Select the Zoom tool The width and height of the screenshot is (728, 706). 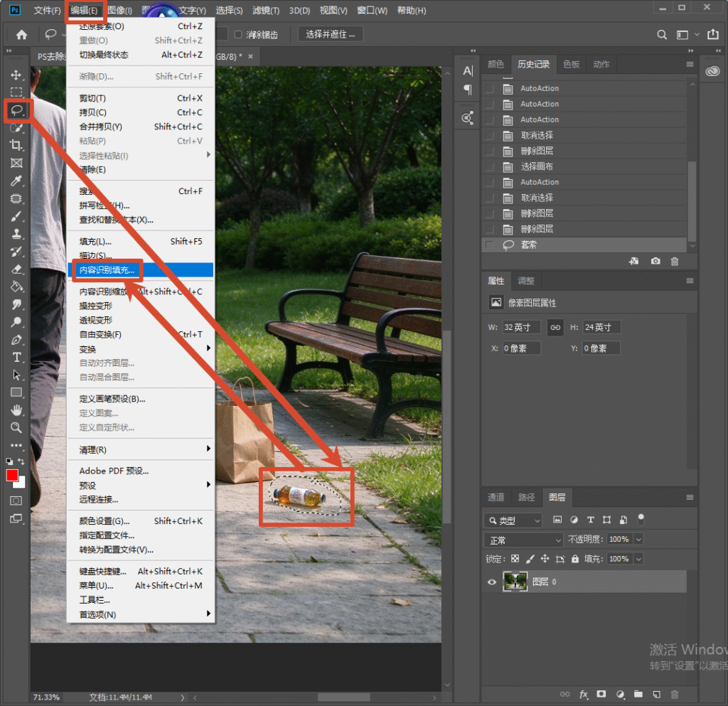point(16,428)
